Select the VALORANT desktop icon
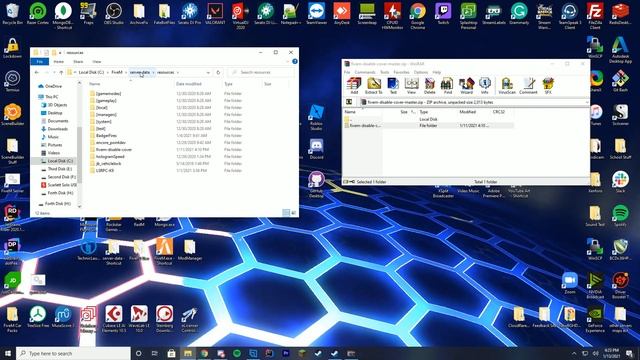The height and width of the screenshot is (360, 640). click(215, 13)
